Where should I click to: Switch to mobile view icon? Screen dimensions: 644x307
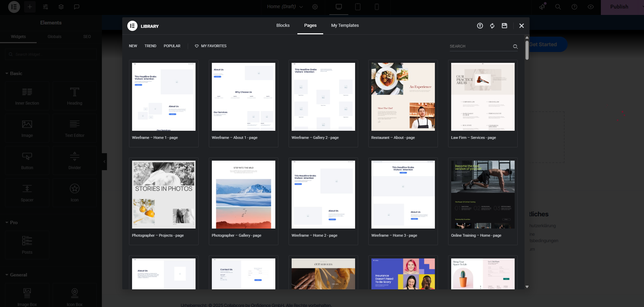click(377, 7)
